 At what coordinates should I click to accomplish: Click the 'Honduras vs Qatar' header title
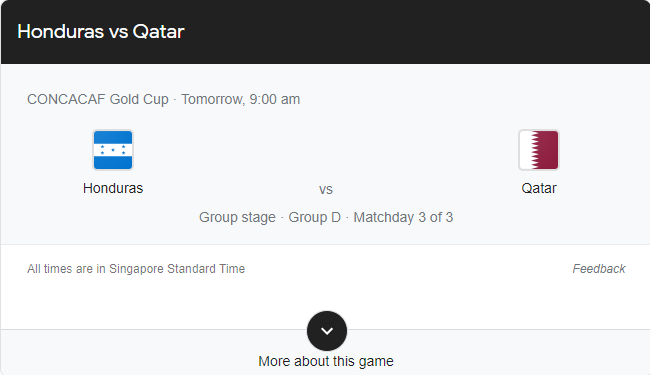(101, 32)
